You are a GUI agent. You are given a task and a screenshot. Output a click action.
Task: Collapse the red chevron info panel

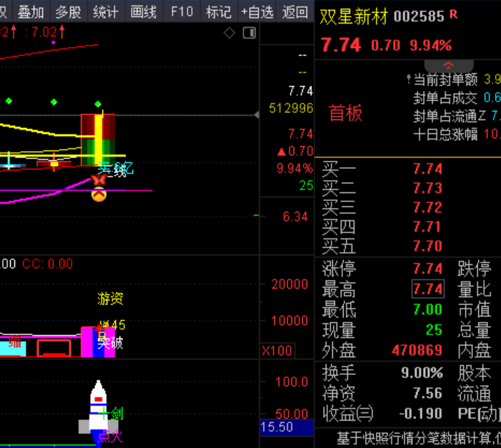click(449, 66)
